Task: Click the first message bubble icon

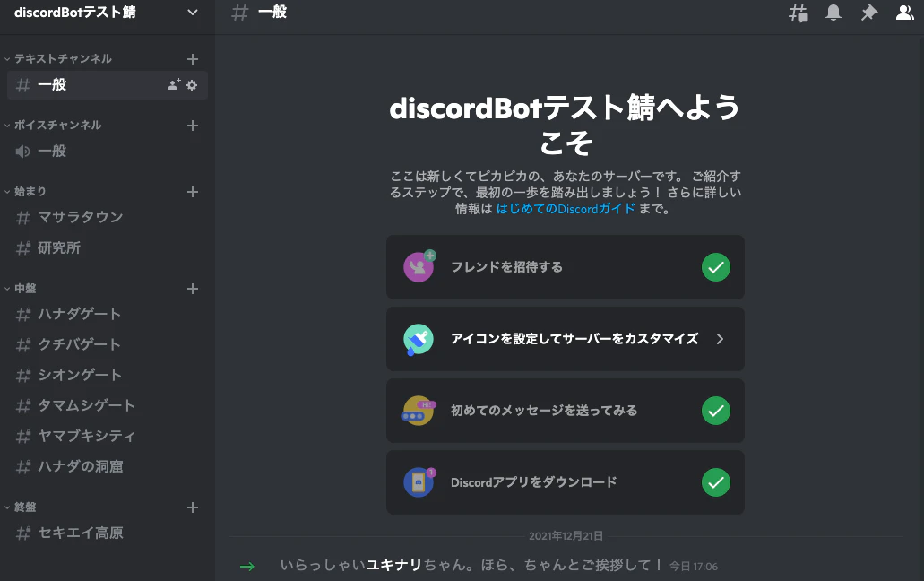Action: [x=419, y=411]
